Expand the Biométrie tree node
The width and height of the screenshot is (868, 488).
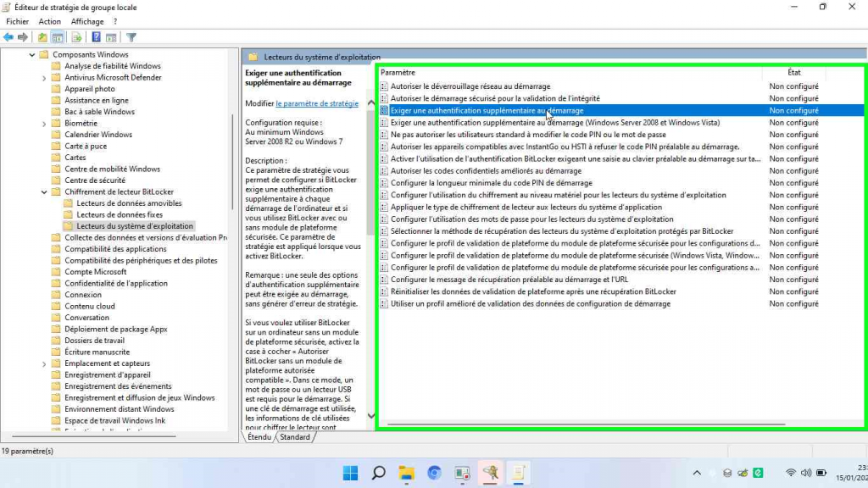pos(44,123)
